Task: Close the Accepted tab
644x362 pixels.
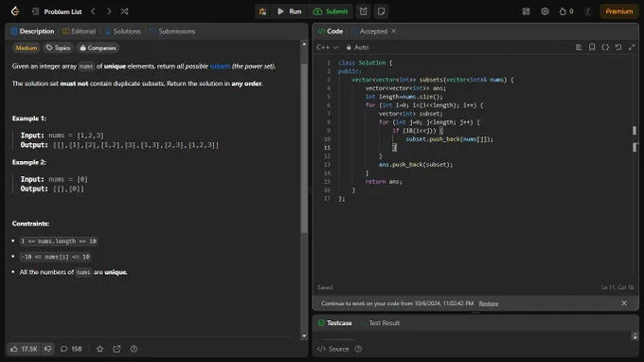Action: pyautogui.click(x=393, y=31)
